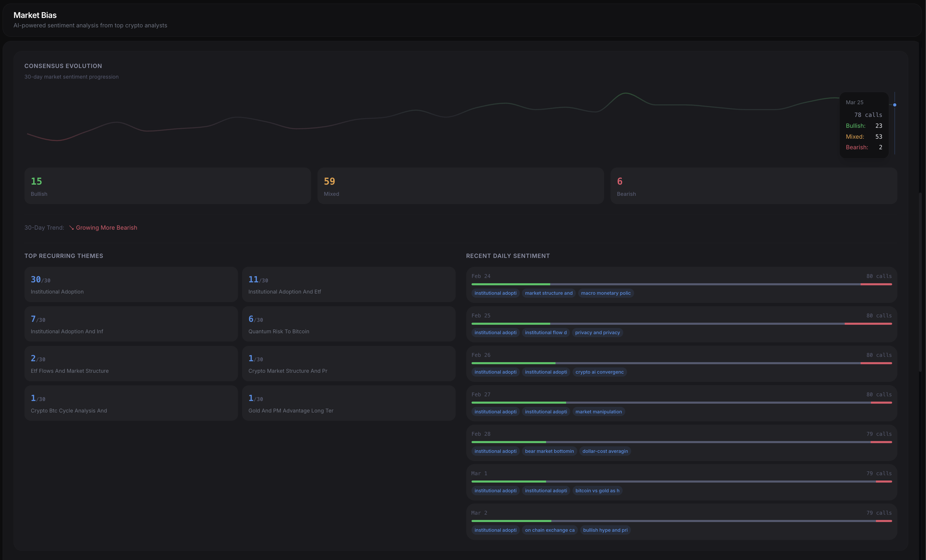Screen dimensions: 926x560
Task: Click Mar 2 on chain exchange tag
Action: pos(549,530)
